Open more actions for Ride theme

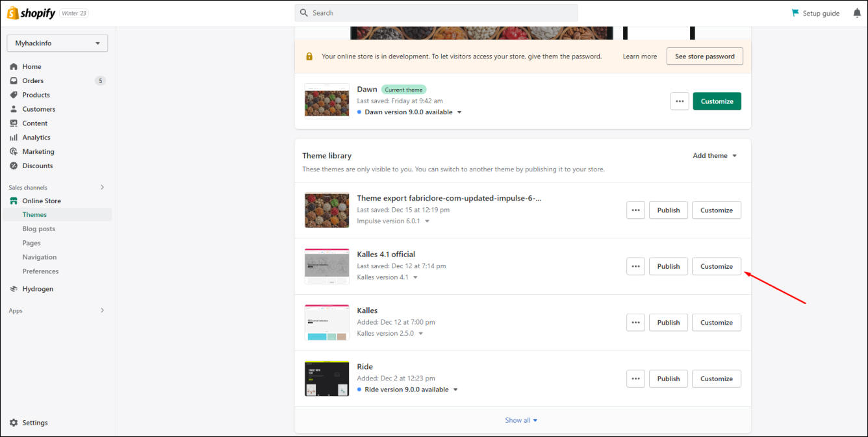tap(635, 379)
